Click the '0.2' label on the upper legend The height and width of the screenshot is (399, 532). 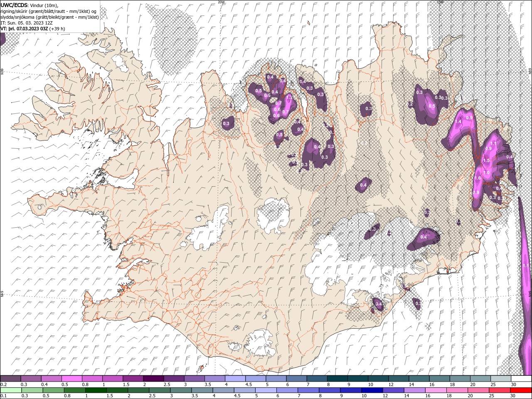pos(4,384)
